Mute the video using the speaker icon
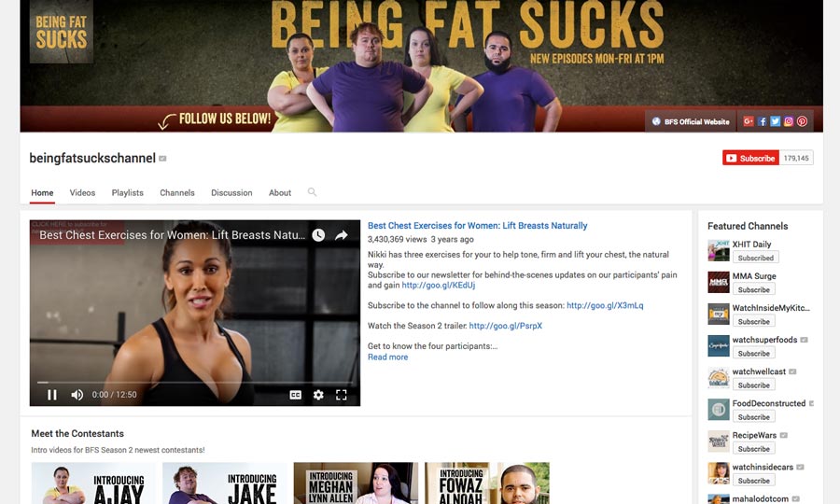 pyautogui.click(x=77, y=395)
